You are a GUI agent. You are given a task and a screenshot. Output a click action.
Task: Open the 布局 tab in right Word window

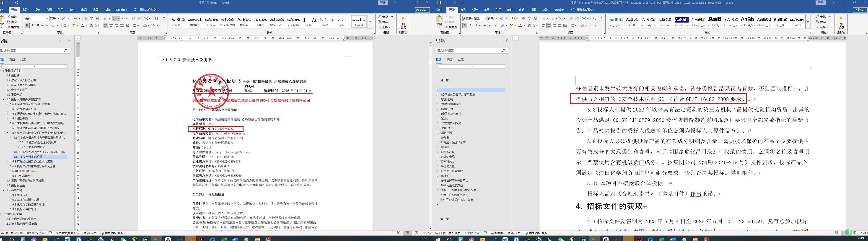[487, 10]
